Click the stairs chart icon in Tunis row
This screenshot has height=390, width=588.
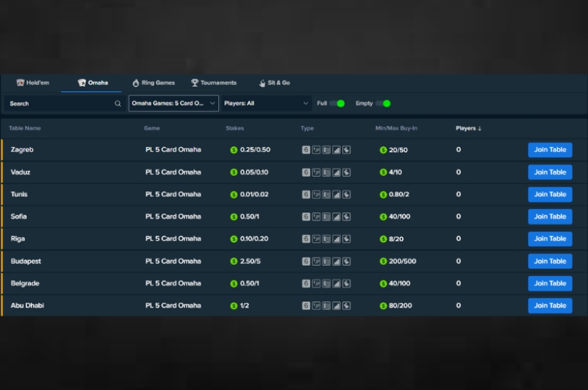[x=337, y=195]
